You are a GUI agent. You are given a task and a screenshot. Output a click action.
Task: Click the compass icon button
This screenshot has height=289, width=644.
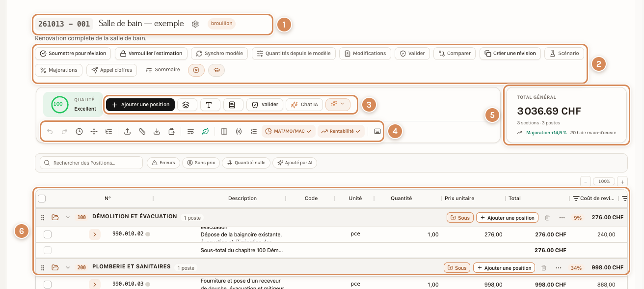coord(196,70)
